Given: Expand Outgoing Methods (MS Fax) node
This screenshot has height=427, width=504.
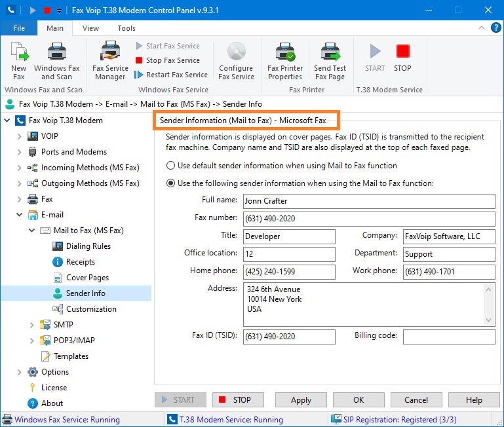Looking at the screenshot, I should click(x=19, y=183).
